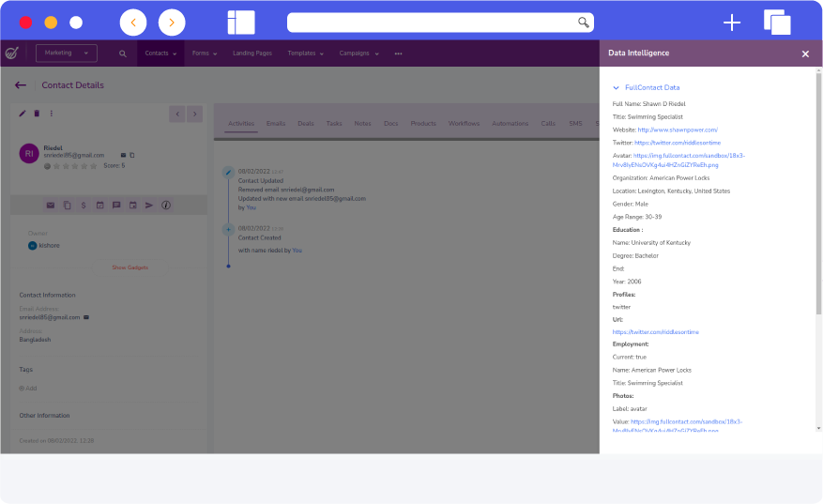The image size is (823, 504).
Task: Open a new tab with plus icon
Action: (732, 23)
